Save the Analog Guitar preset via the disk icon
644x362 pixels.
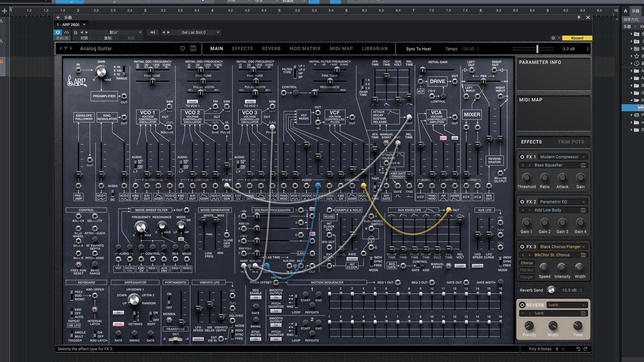[x=193, y=48]
